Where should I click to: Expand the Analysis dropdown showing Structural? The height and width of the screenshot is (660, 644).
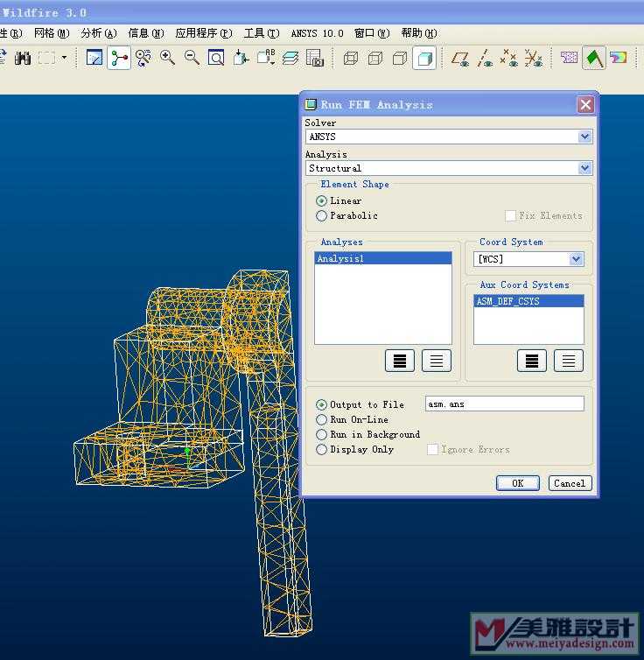[x=584, y=168]
